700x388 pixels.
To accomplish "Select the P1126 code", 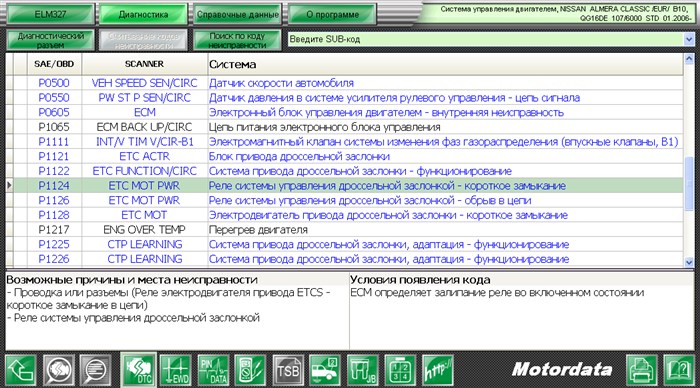I will coord(54,200).
